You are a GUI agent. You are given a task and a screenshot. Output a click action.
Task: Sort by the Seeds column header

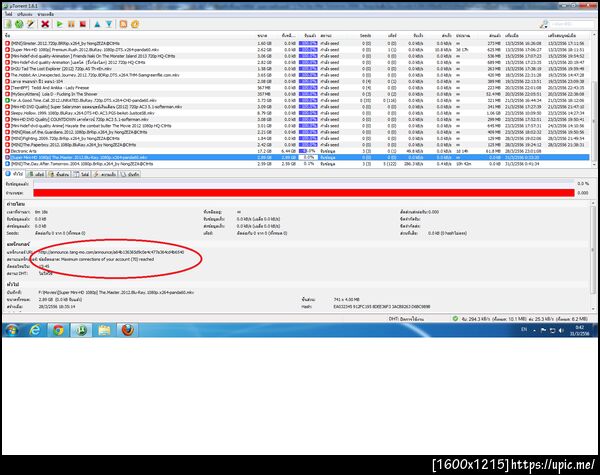coord(365,36)
